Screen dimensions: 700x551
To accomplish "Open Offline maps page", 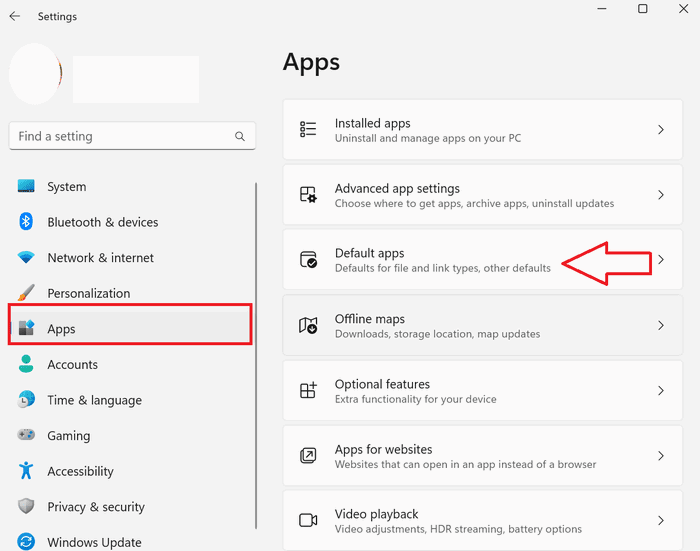I will click(x=483, y=325).
